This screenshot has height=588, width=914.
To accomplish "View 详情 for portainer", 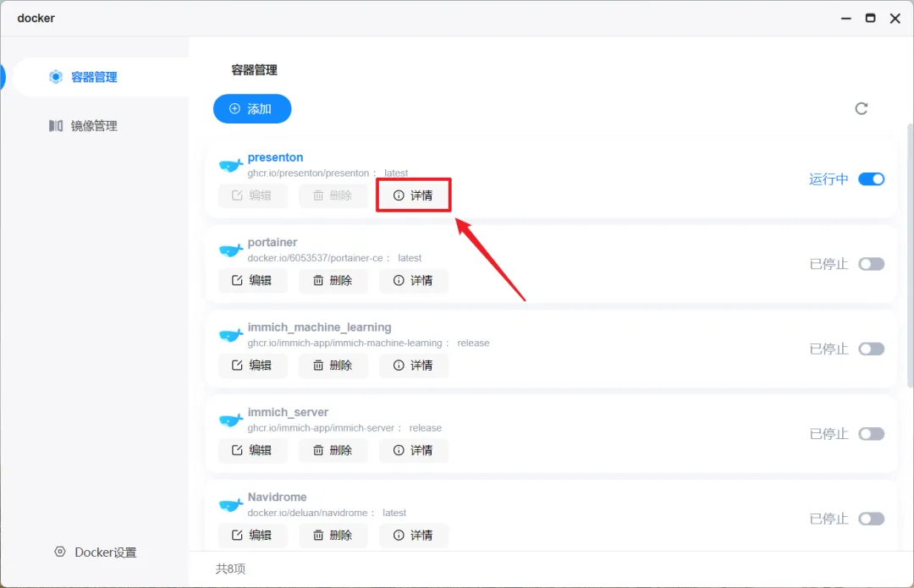I will [x=413, y=280].
